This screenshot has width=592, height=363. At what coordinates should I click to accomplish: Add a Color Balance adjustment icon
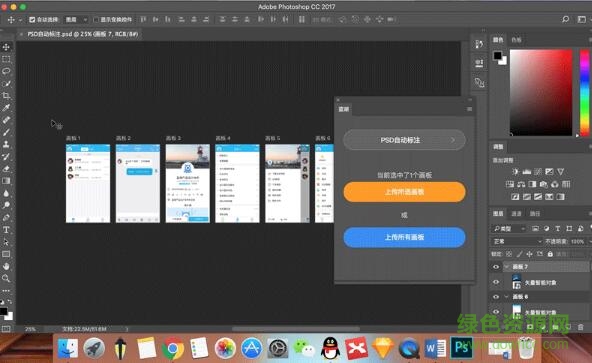tap(521, 184)
